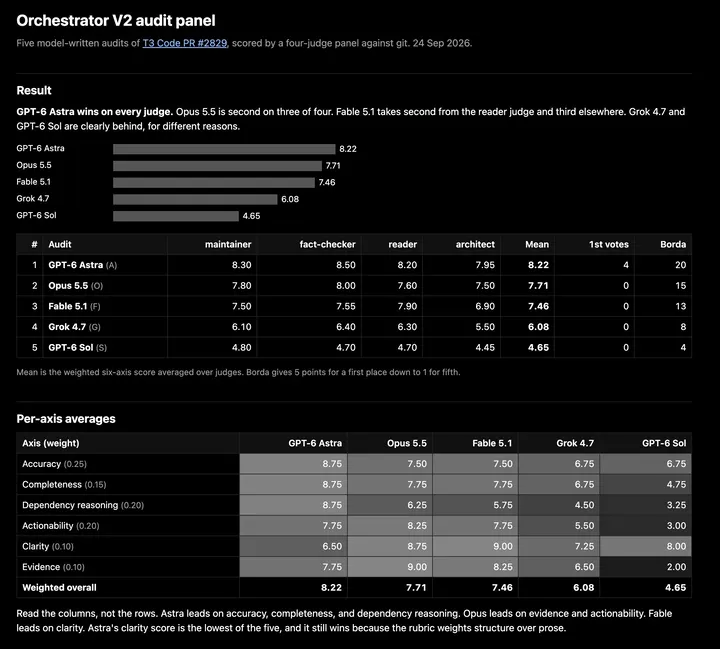Image resolution: width=720 pixels, height=649 pixels.
Task: Click the 8.22 value beside the Astra bar
Action: tap(348, 149)
